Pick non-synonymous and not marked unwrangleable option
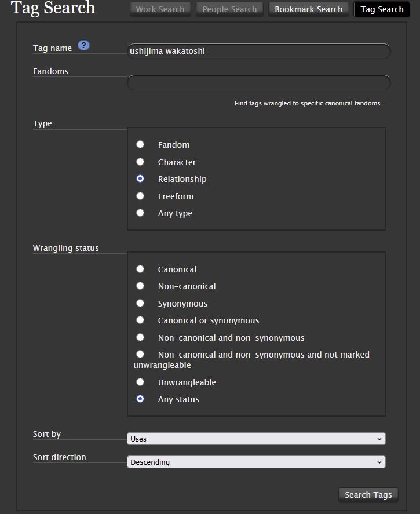420x514 pixels. tap(140, 354)
